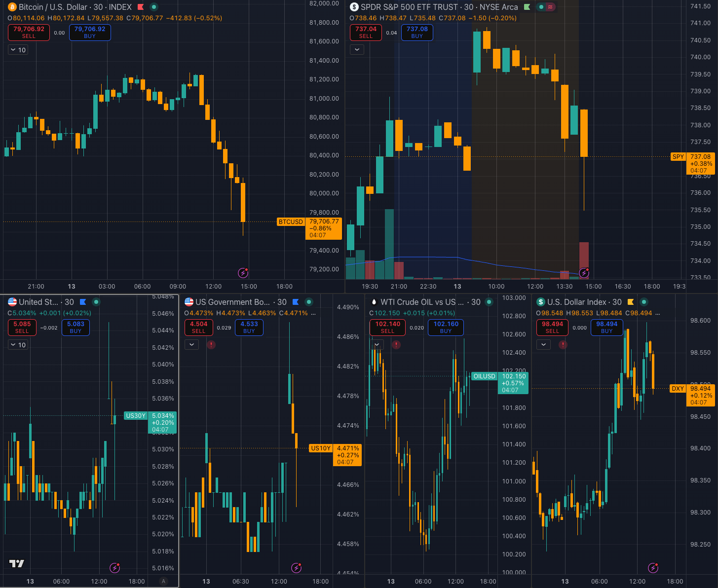Click the yellow flag on DXY chart
This screenshot has width=718, height=588.
click(631, 302)
